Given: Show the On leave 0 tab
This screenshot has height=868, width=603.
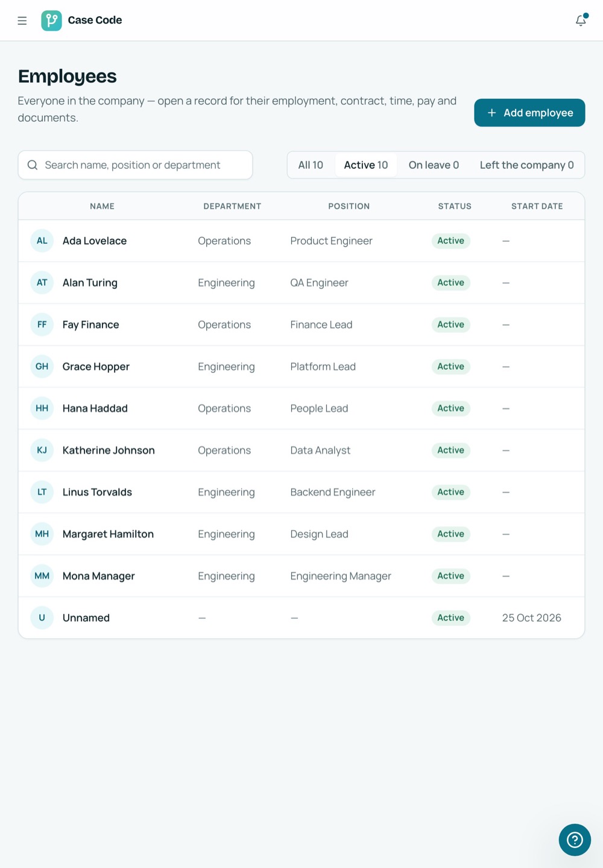Looking at the screenshot, I should click(434, 165).
